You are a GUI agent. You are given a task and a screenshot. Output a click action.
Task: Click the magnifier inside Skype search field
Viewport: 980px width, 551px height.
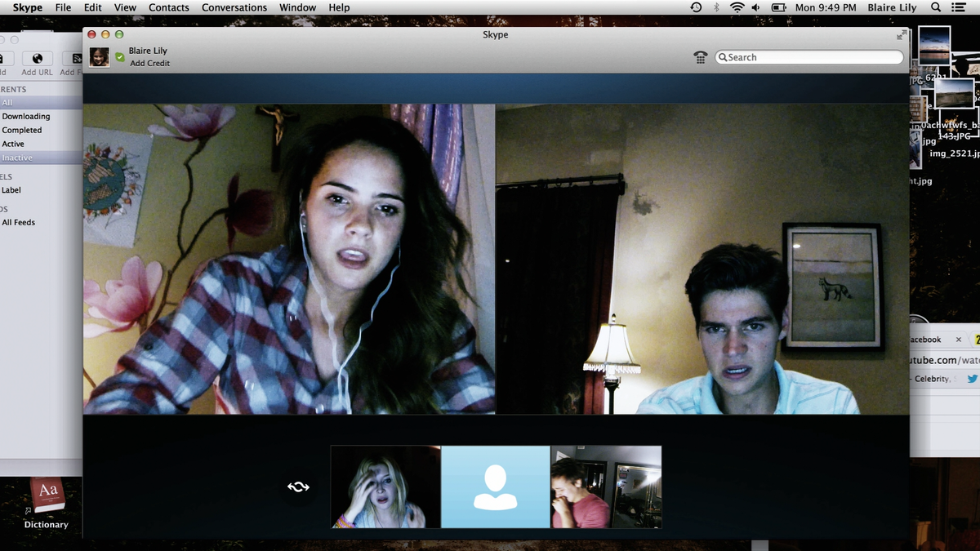(723, 57)
